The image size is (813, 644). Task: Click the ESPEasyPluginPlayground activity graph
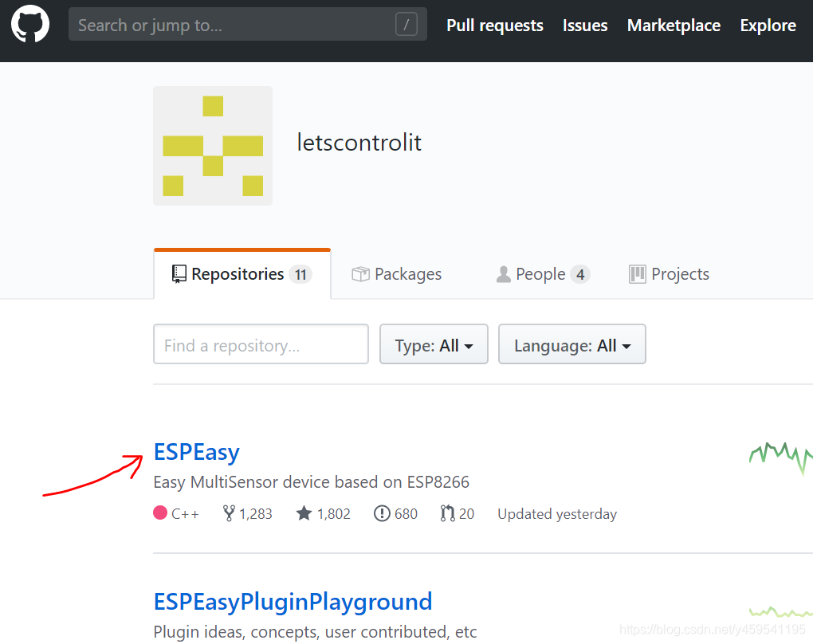point(781,612)
